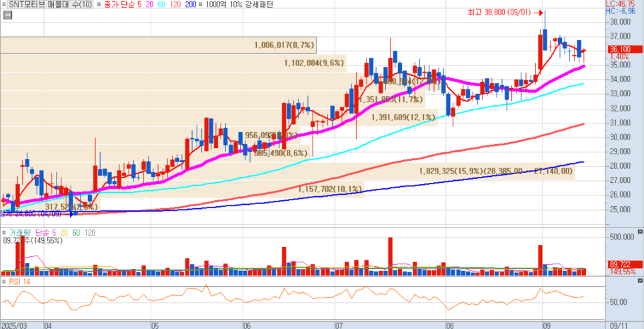The image size is (644, 329).
Task: Click the square marker before 거래량 legend
Action: [x=4, y=233]
